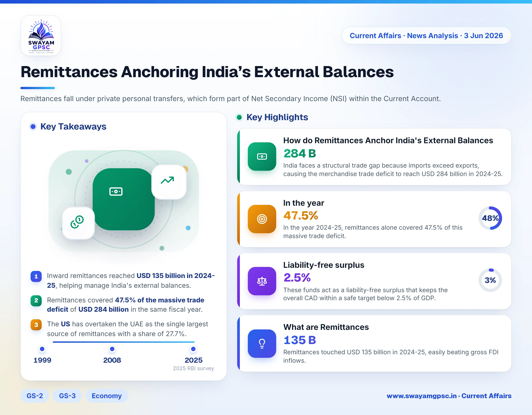Screen dimensions: 532x415
Task: Click the 'In the year' card heading
Action: tap(304, 203)
